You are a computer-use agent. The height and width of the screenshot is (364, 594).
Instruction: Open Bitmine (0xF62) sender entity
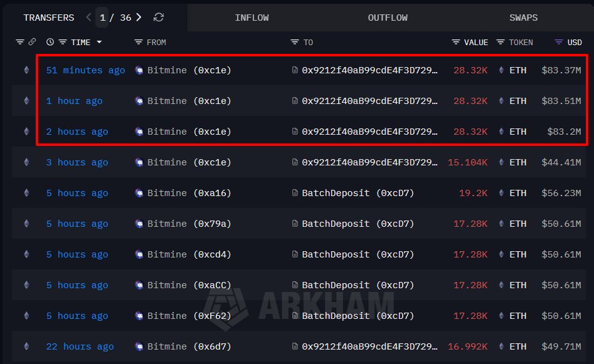click(x=189, y=316)
